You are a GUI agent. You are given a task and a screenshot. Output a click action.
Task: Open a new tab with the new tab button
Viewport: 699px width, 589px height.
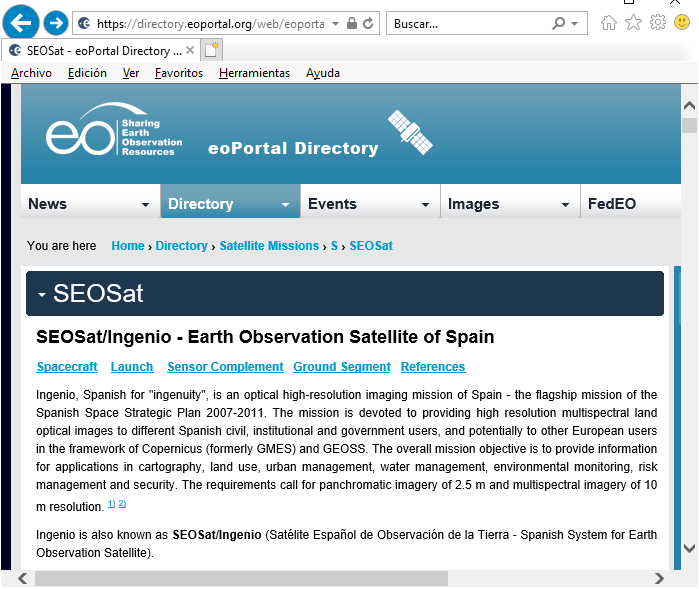(211, 50)
